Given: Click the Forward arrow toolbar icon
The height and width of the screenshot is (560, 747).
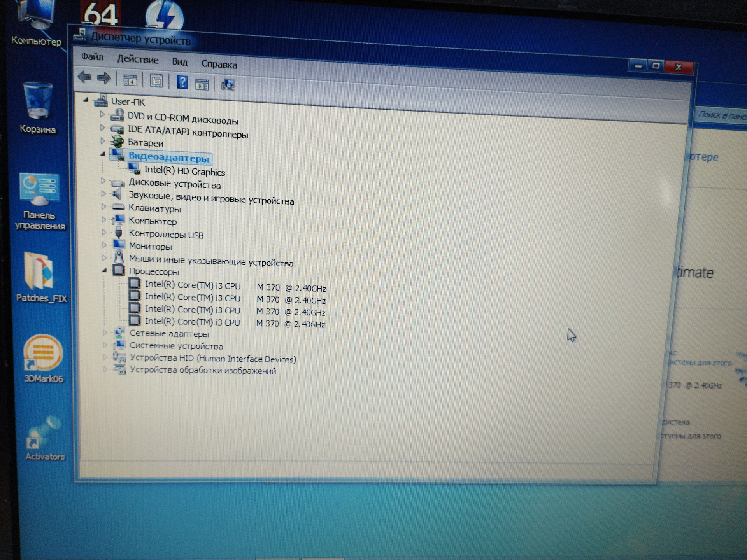Looking at the screenshot, I should point(104,78).
